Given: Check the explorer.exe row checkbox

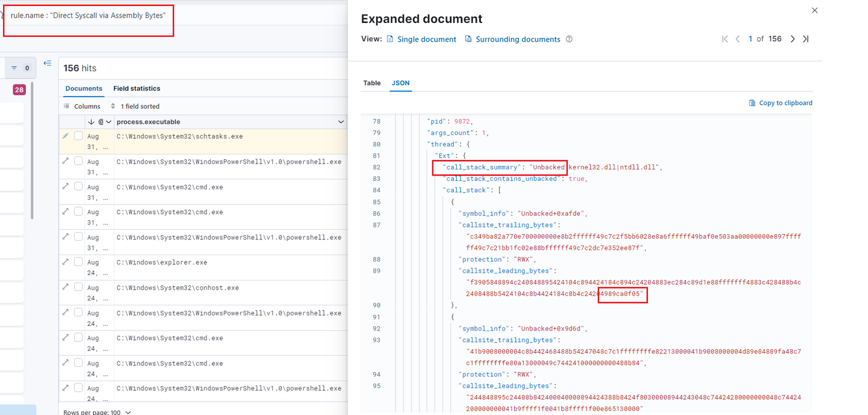Looking at the screenshot, I should 78,262.
